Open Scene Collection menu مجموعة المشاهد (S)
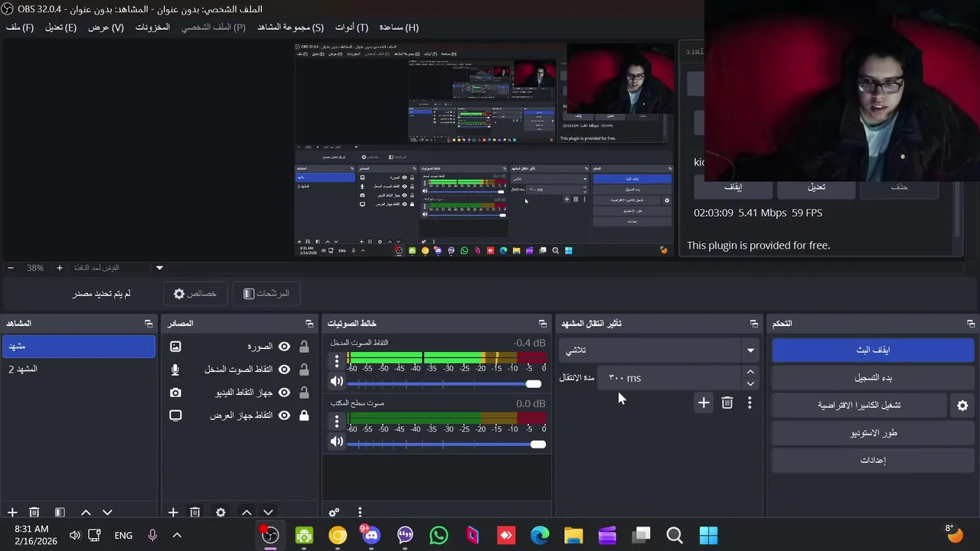Image resolution: width=980 pixels, height=551 pixels. click(x=290, y=28)
